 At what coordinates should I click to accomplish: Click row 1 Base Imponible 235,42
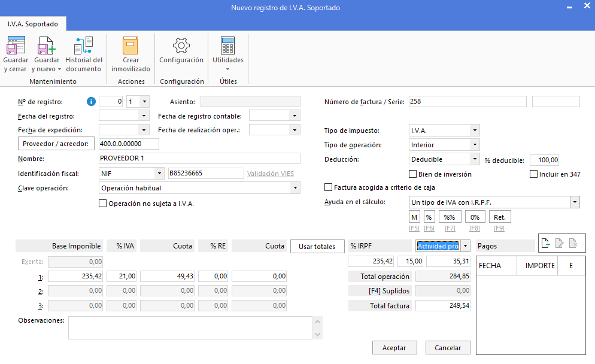pos(75,276)
